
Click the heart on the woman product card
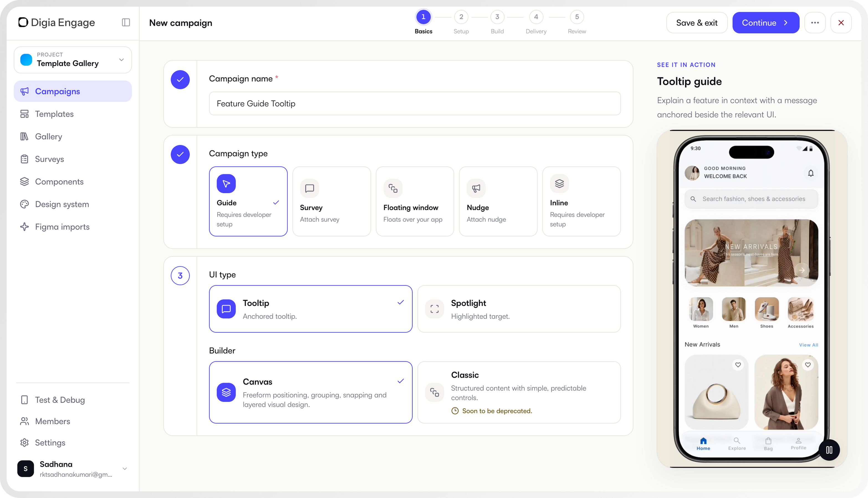[808, 365]
